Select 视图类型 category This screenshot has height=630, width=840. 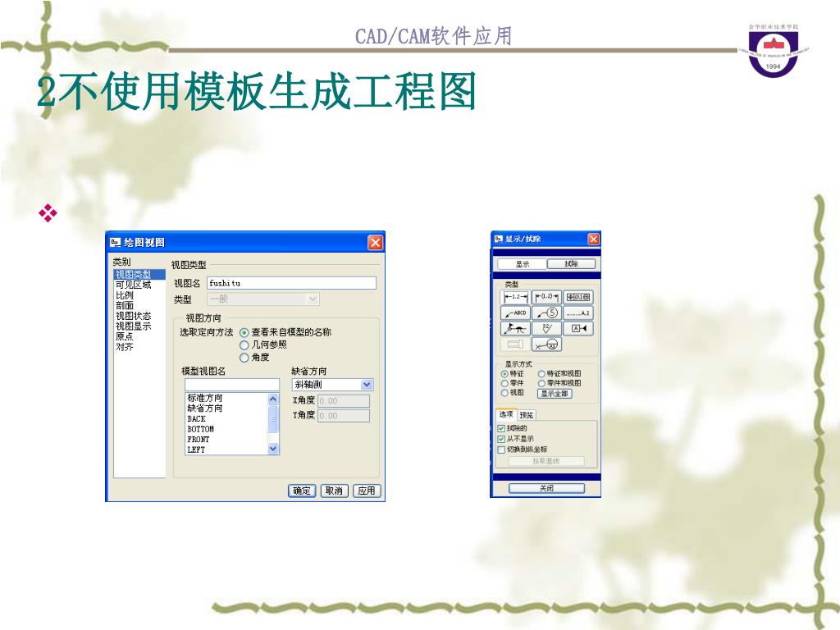[139, 275]
